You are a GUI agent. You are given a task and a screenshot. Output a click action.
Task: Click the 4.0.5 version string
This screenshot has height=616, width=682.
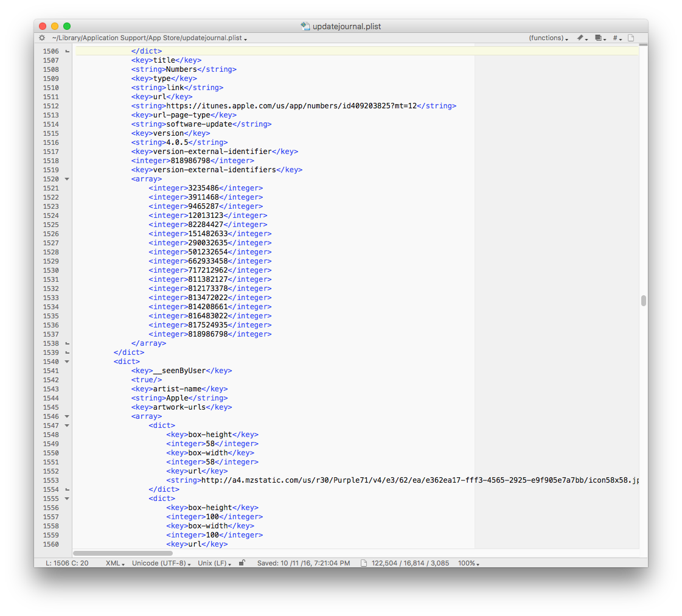pos(177,142)
